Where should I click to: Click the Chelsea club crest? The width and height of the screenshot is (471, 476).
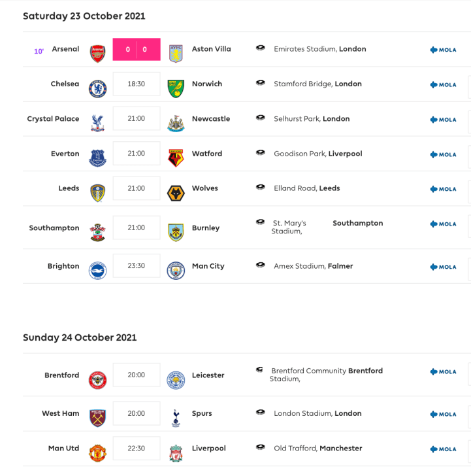click(97, 88)
